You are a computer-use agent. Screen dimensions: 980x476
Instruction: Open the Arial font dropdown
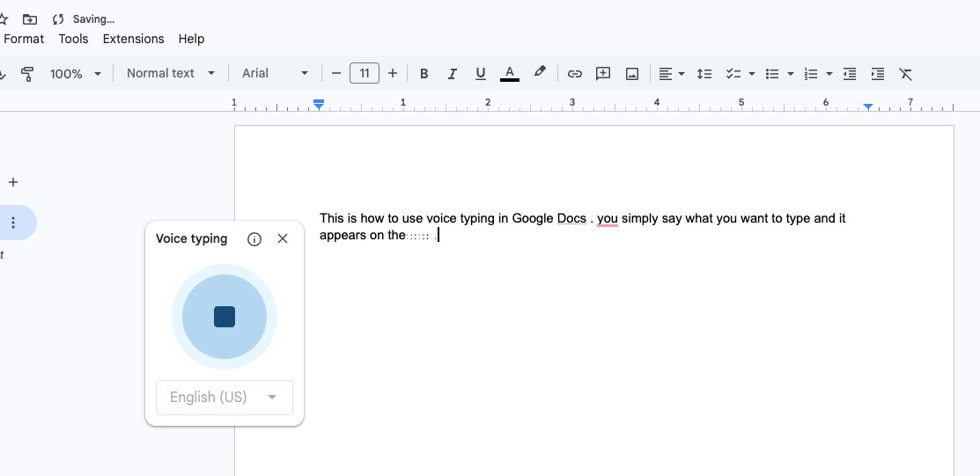point(275,73)
